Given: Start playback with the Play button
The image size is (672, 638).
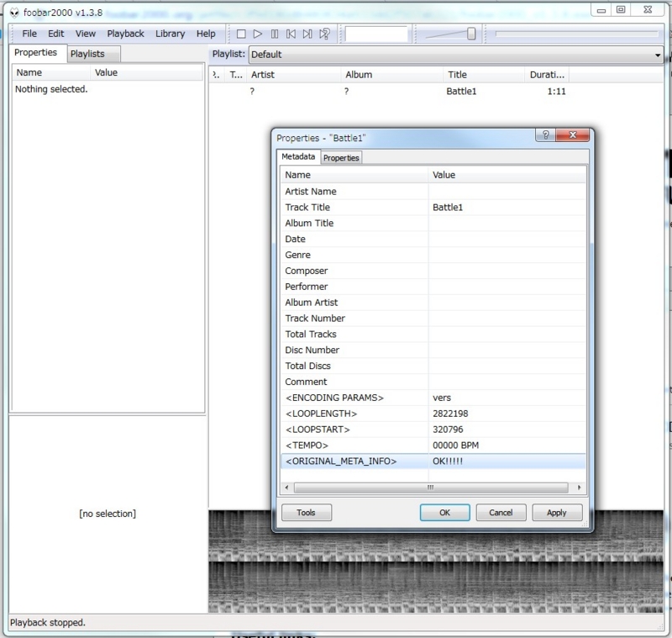Looking at the screenshot, I should tap(258, 34).
